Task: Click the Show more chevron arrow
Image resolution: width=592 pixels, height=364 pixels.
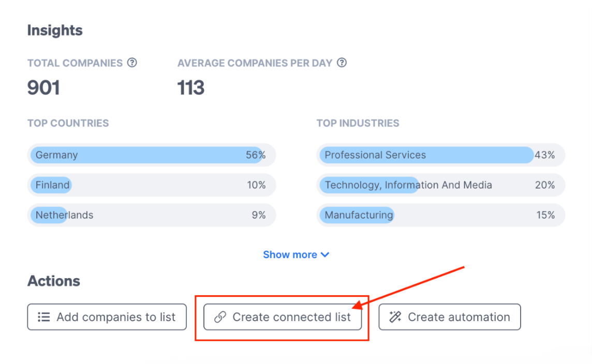Action: pos(324,254)
